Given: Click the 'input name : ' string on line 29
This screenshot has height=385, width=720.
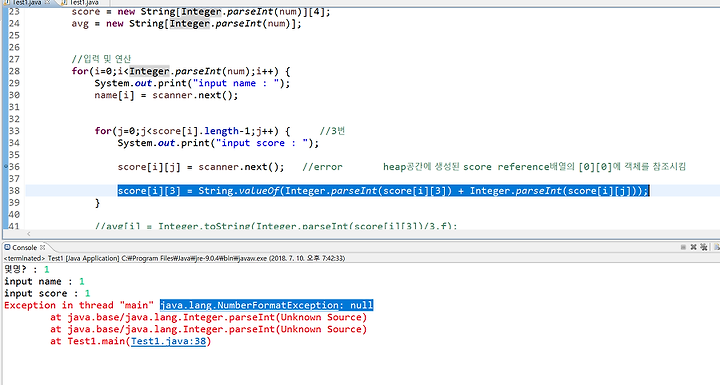Looking at the screenshot, I should pos(236,83).
